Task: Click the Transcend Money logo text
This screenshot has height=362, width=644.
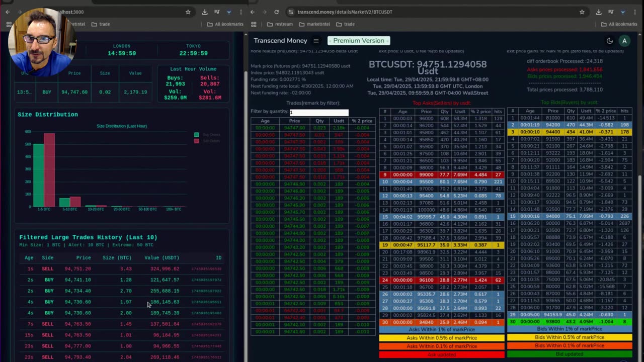Action: (x=280, y=41)
